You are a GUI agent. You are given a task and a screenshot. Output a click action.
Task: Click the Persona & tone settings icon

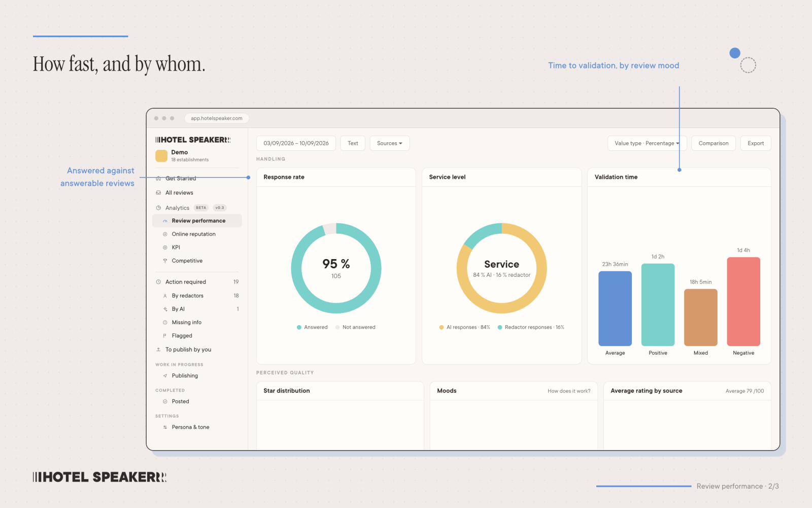pyautogui.click(x=165, y=427)
